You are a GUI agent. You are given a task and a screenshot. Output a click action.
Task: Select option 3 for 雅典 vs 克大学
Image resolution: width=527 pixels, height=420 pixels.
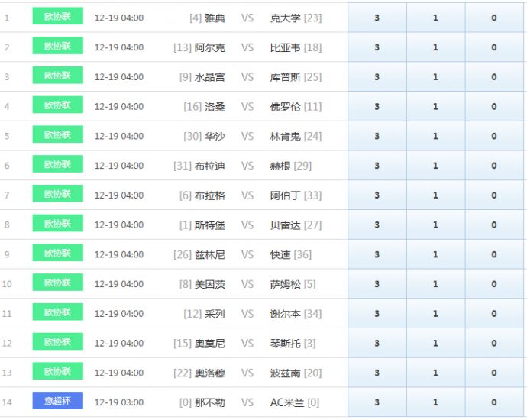point(377,18)
